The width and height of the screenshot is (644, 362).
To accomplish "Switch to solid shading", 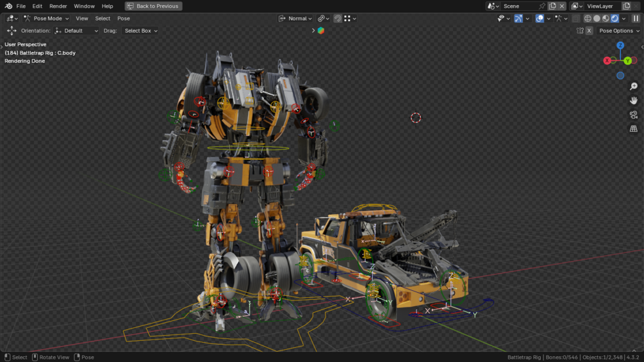I will (597, 19).
